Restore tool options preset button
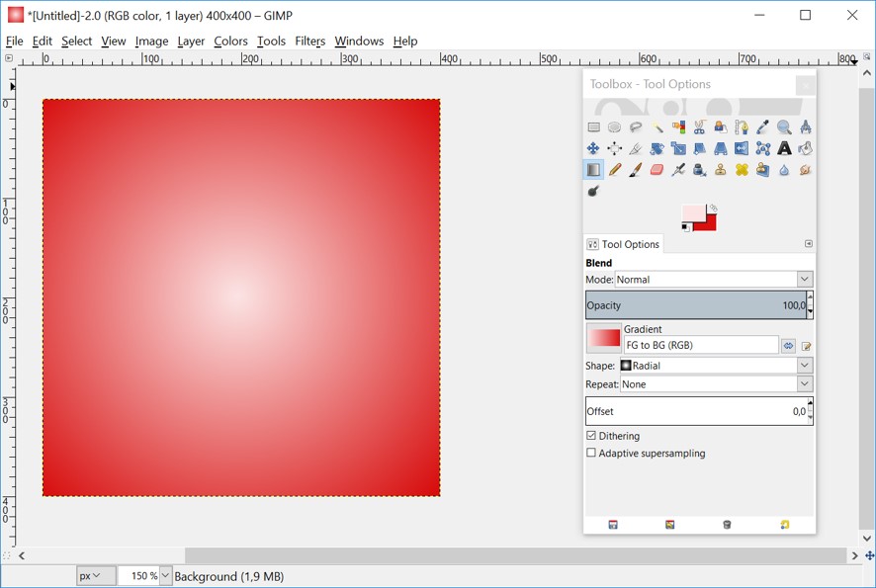Viewport: 876px width, 588px height. click(669, 525)
